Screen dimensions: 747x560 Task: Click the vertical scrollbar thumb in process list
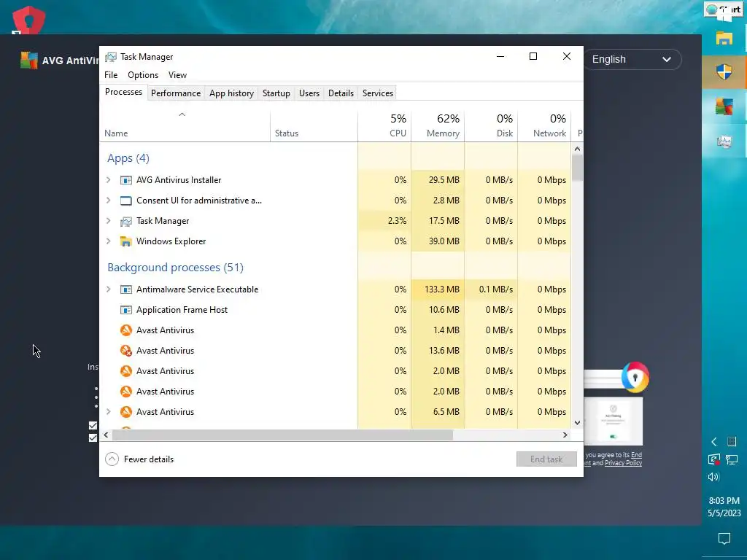[x=578, y=167]
